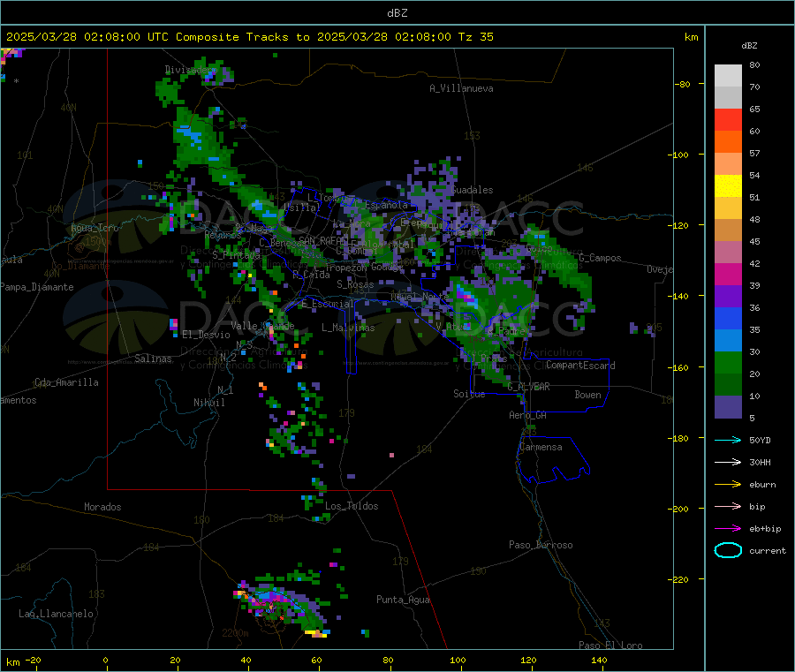
Task: Click the bip pink arrow legend icon
Action: [x=728, y=506]
